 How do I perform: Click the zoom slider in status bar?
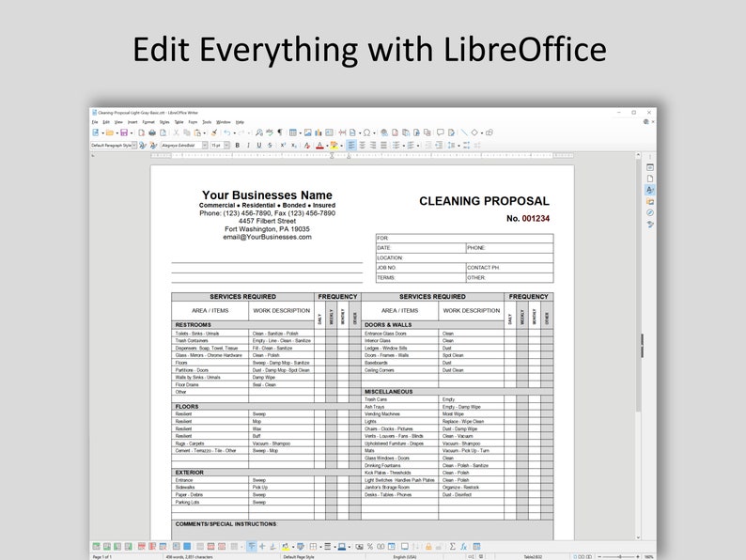619,556
